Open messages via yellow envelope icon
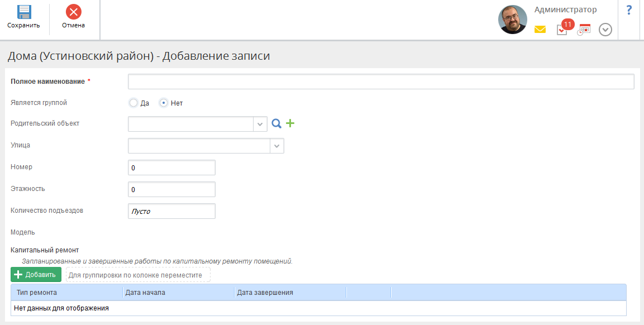This screenshot has width=644, height=325. click(x=540, y=30)
